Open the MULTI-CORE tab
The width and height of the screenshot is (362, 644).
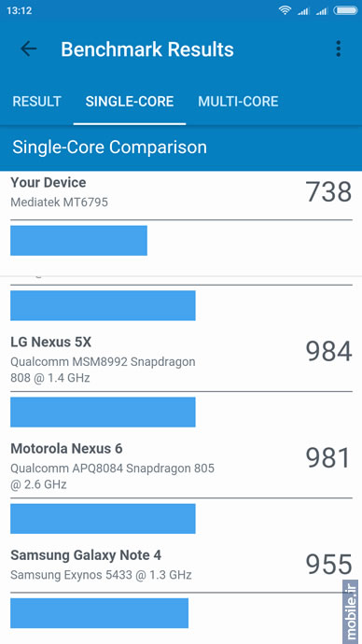coord(238,102)
